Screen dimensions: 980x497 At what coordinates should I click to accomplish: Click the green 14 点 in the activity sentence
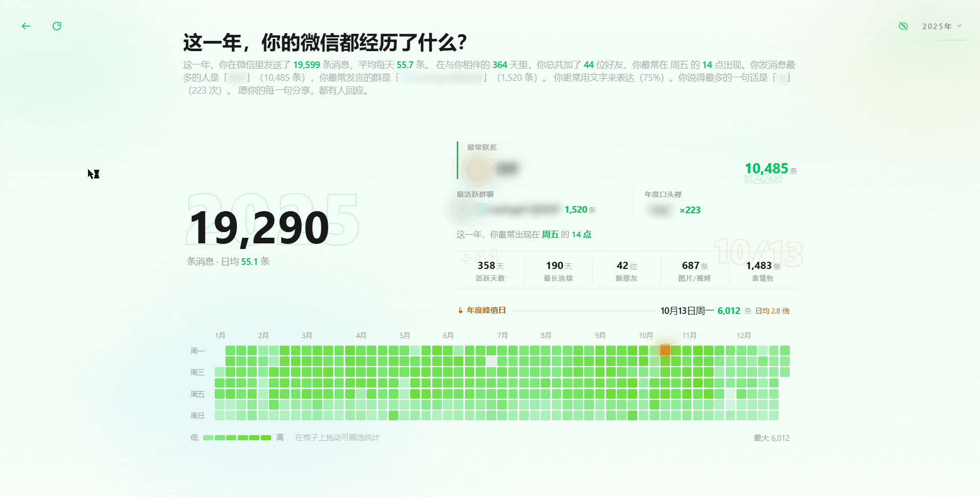tap(582, 234)
